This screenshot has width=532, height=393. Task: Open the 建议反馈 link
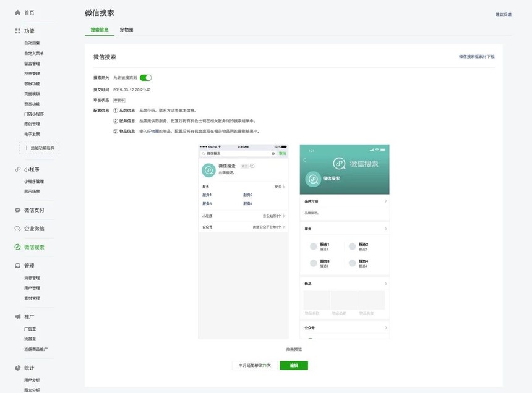(x=504, y=15)
